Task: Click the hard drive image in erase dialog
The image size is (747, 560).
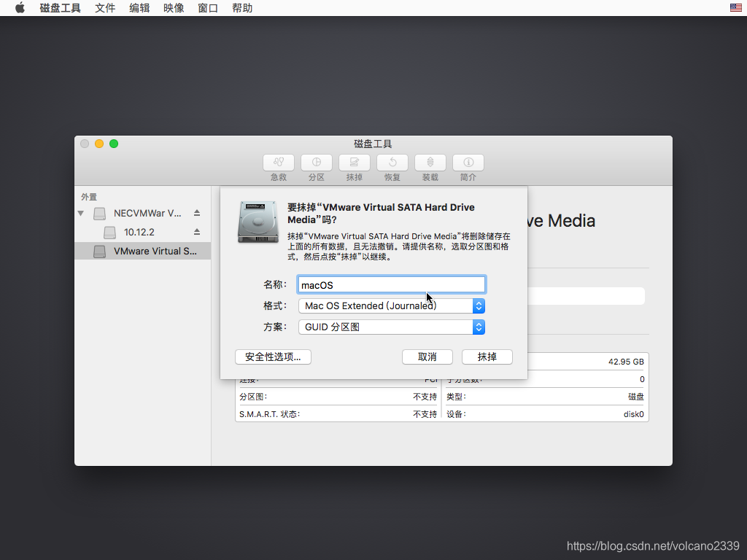Action: pyautogui.click(x=258, y=222)
